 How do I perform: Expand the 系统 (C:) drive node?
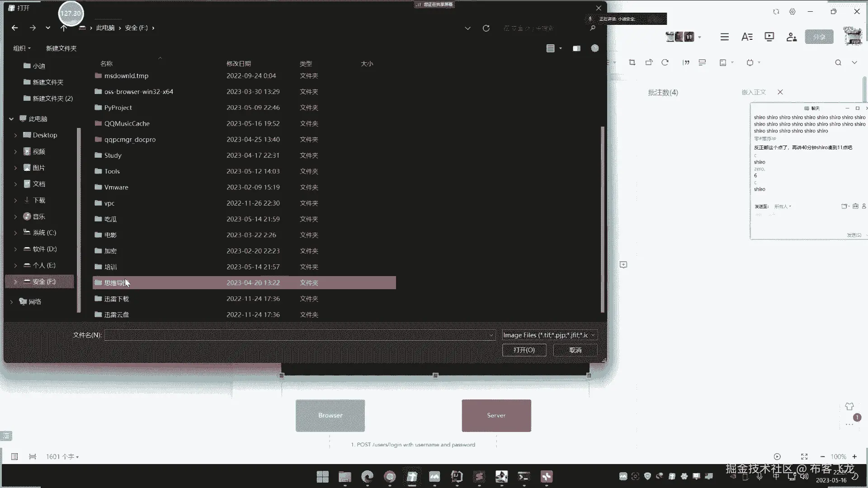tap(15, 233)
